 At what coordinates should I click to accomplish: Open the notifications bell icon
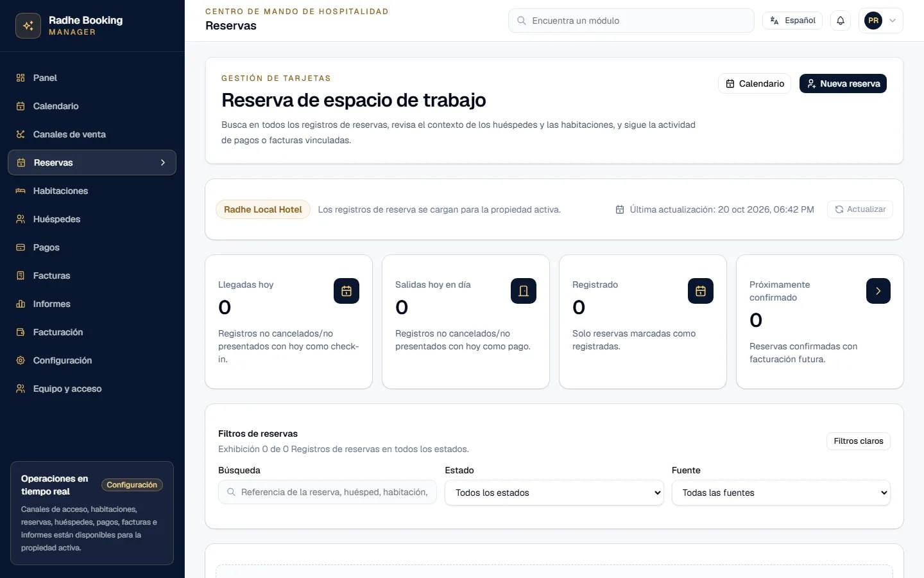pos(841,21)
